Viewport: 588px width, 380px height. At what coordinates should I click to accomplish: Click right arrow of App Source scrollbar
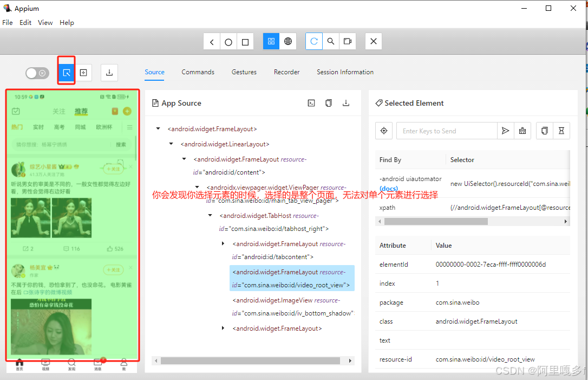click(x=350, y=361)
